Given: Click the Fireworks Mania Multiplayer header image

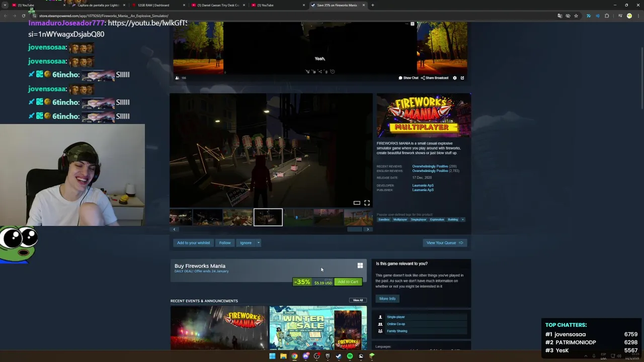Looking at the screenshot, I should pyautogui.click(x=424, y=115).
